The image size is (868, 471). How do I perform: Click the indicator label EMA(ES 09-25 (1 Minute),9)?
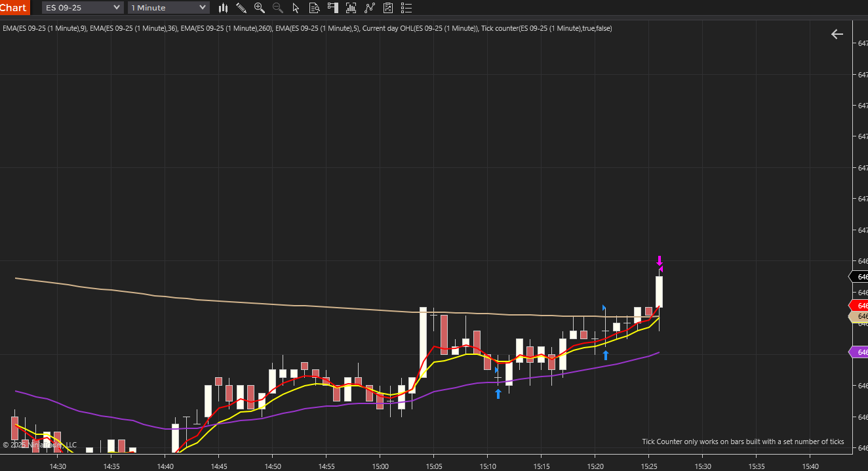tap(44, 28)
